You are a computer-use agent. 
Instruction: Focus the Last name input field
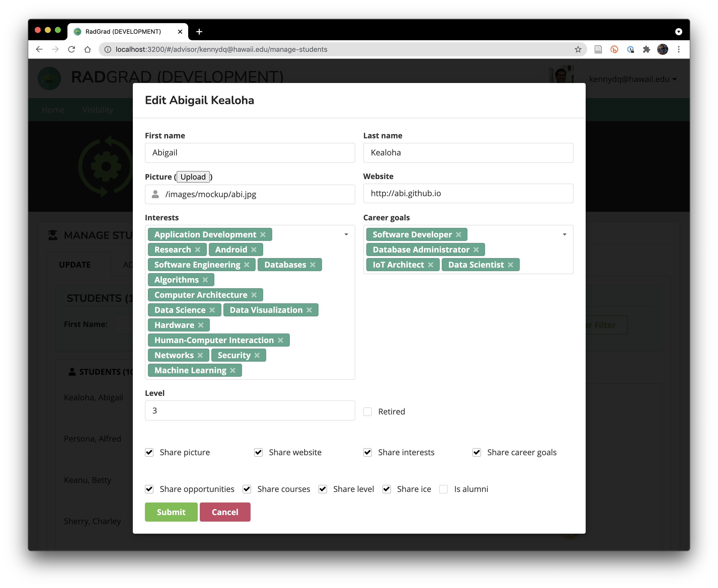point(468,153)
